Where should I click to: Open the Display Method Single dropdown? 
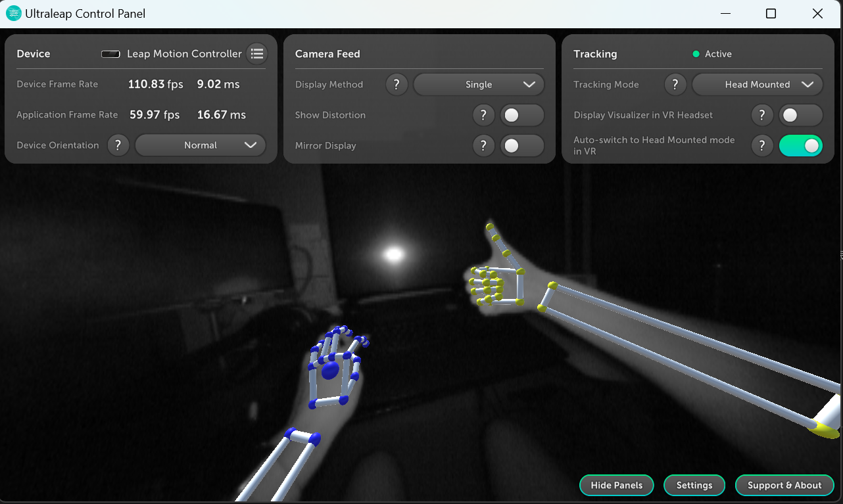click(479, 85)
